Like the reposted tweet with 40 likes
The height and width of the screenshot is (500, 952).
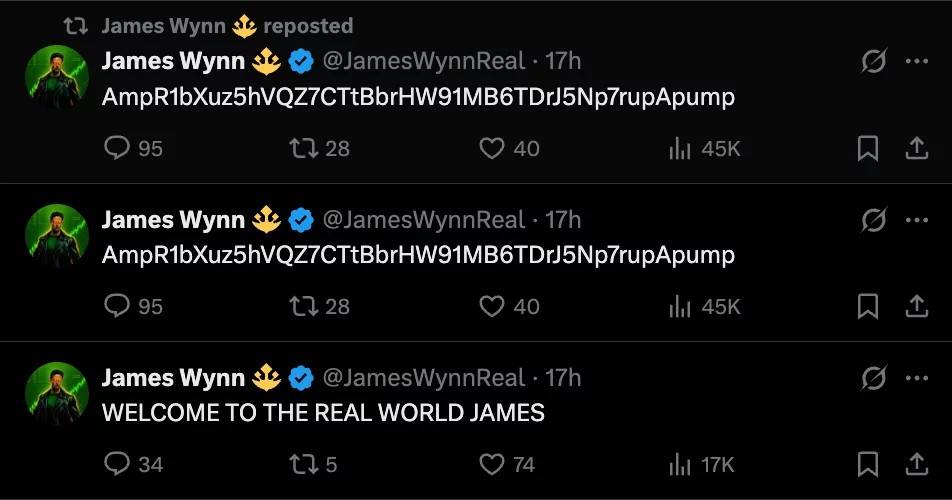509,148
